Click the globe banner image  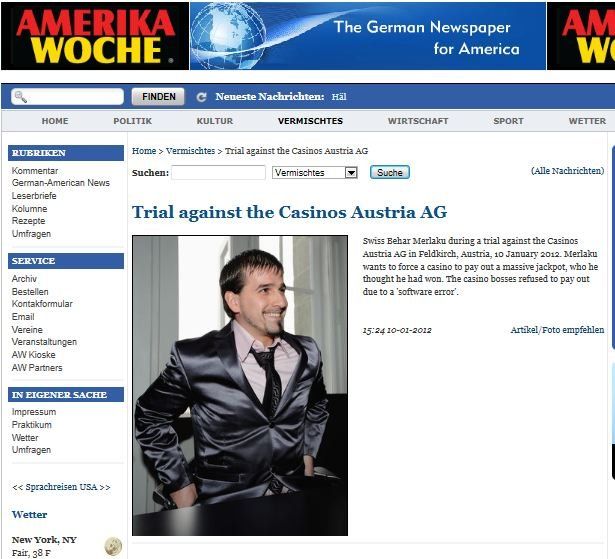click(368, 36)
